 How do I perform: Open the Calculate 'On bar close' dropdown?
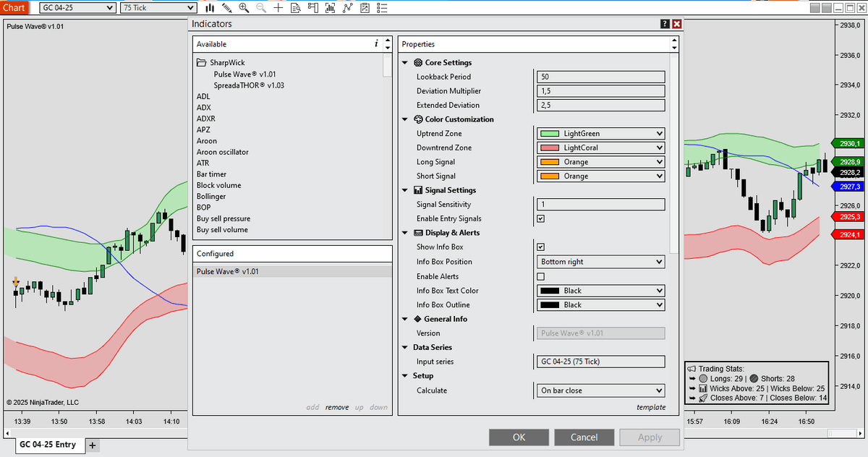coord(600,390)
